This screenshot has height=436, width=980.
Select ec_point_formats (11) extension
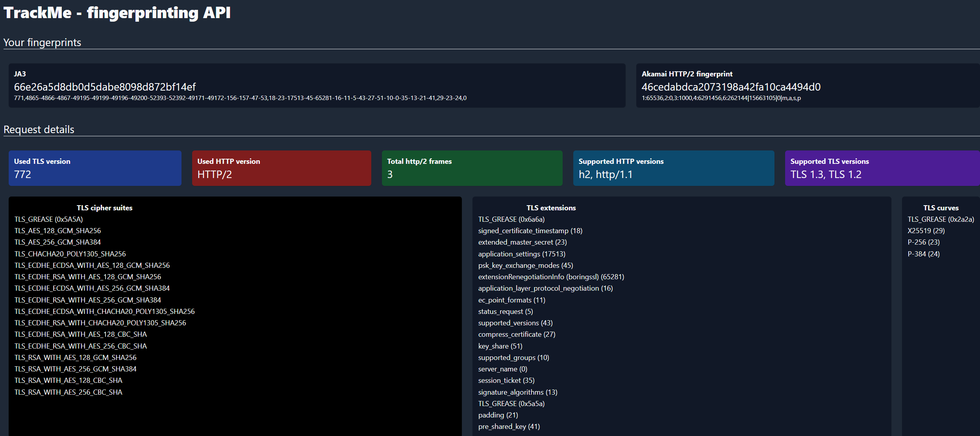(x=512, y=300)
